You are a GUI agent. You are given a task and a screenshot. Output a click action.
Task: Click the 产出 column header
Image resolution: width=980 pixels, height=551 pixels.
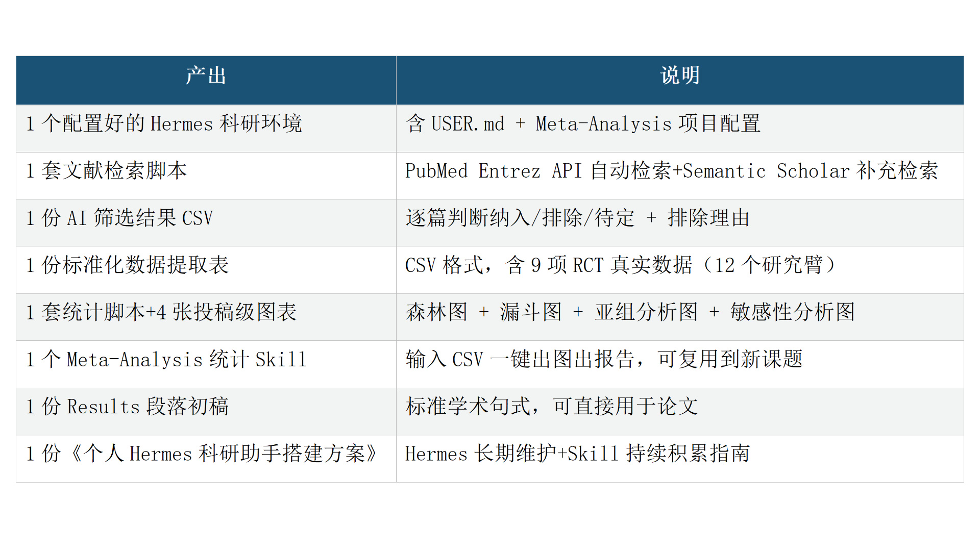(x=206, y=76)
